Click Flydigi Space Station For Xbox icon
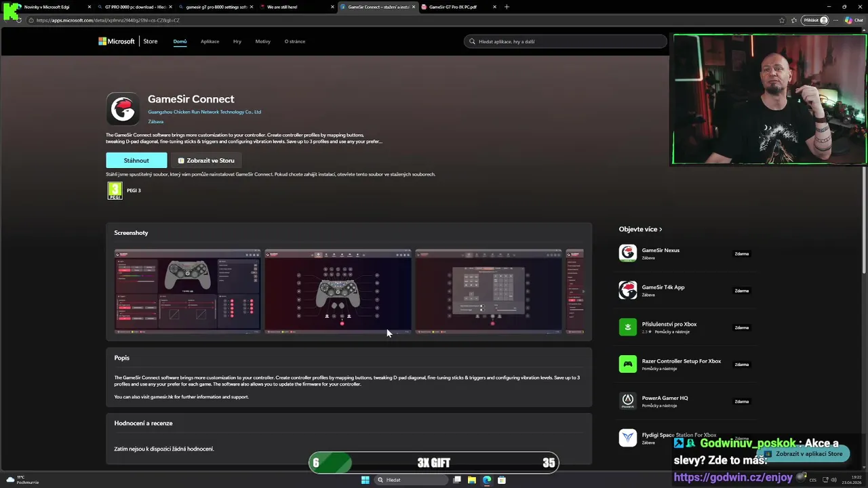Image resolution: width=868 pixels, height=488 pixels. (x=628, y=438)
